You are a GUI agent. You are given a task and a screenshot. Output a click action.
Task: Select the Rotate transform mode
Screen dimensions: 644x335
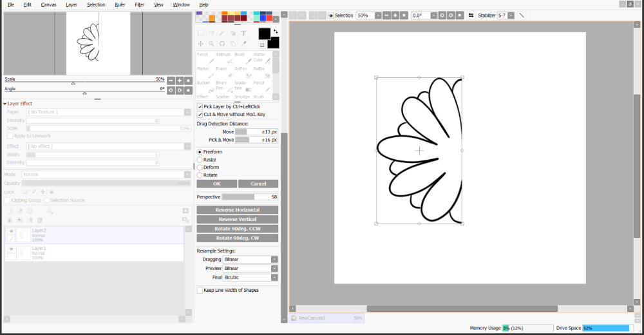pyautogui.click(x=200, y=175)
